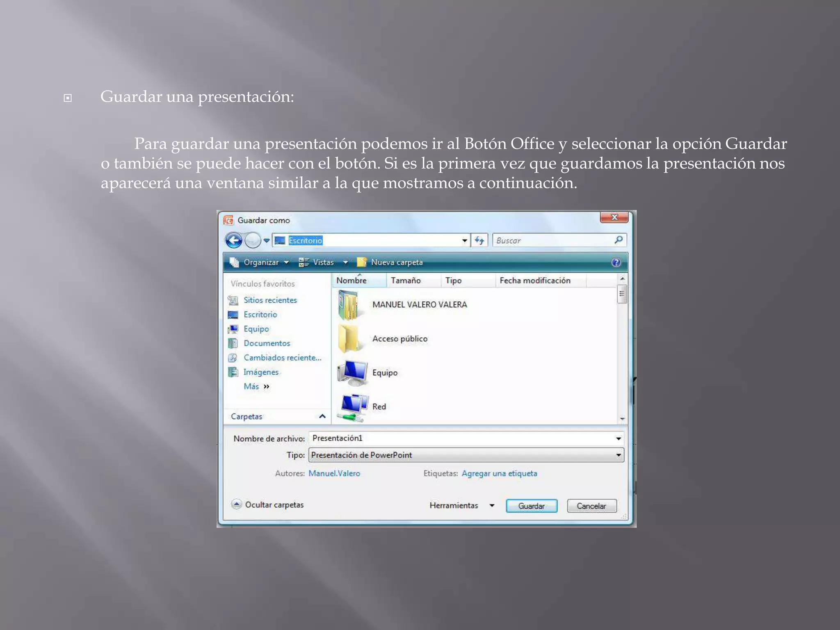Open the Escritorio address bar dropdown arrow
Image resolution: width=840 pixels, height=630 pixels.
[x=464, y=241]
